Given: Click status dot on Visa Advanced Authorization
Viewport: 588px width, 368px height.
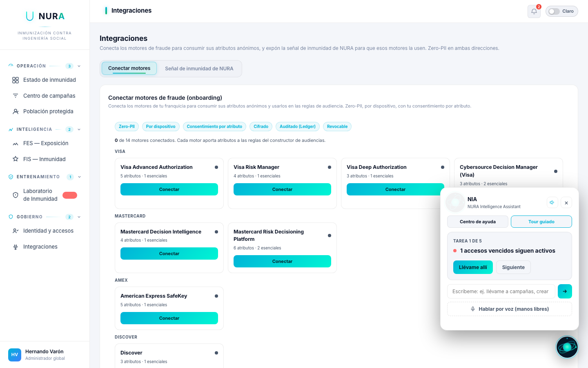Looking at the screenshot, I should tap(216, 167).
